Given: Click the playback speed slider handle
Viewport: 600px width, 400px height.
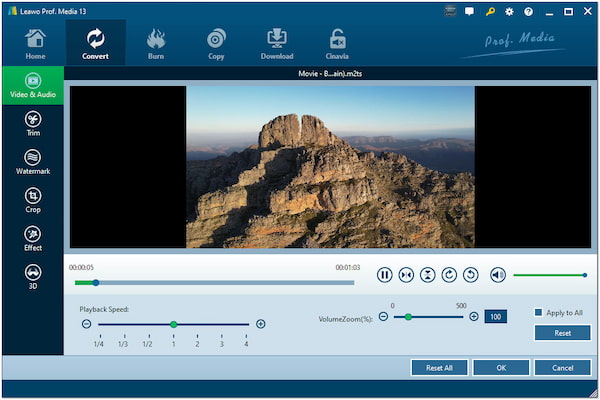Looking at the screenshot, I should pyautogui.click(x=173, y=324).
